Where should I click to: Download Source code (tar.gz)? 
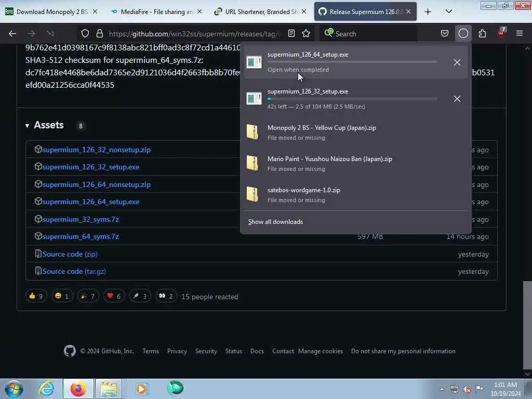(74, 271)
